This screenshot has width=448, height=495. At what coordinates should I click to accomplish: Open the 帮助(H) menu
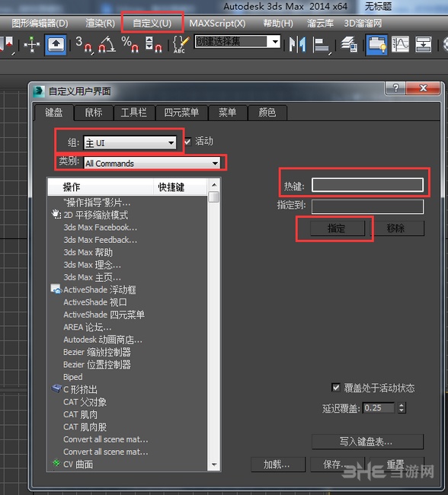[x=278, y=23]
